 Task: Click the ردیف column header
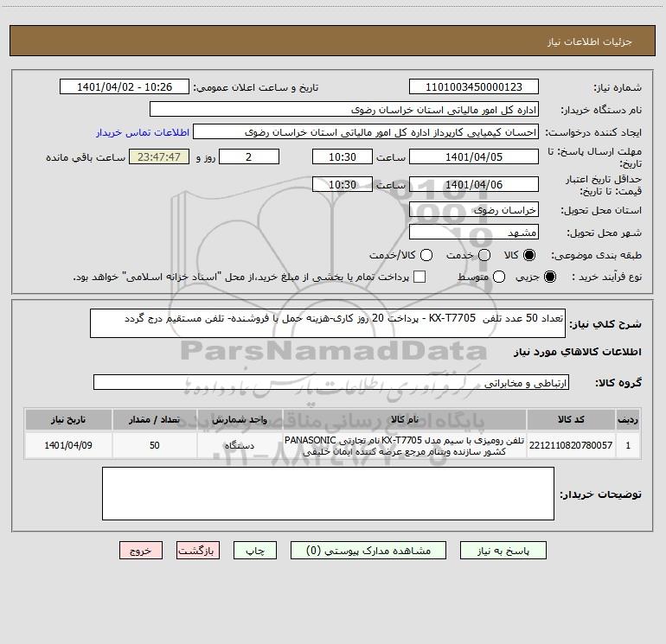tap(628, 419)
